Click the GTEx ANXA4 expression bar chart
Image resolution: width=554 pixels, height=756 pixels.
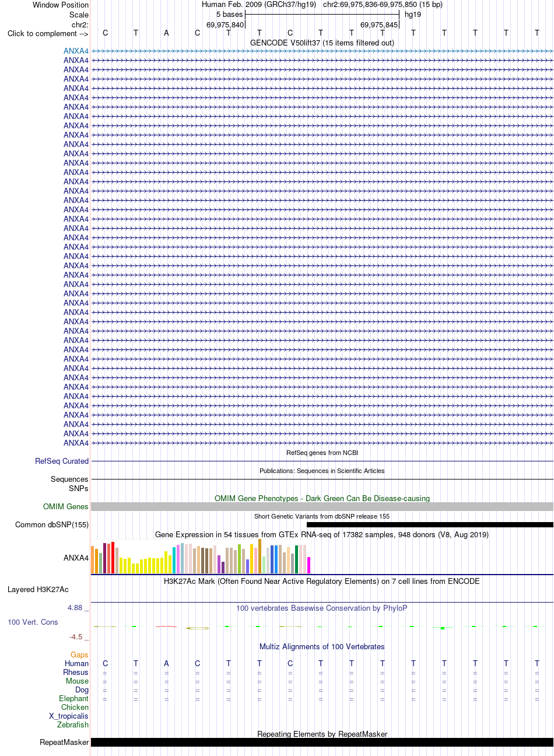(x=201, y=557)
